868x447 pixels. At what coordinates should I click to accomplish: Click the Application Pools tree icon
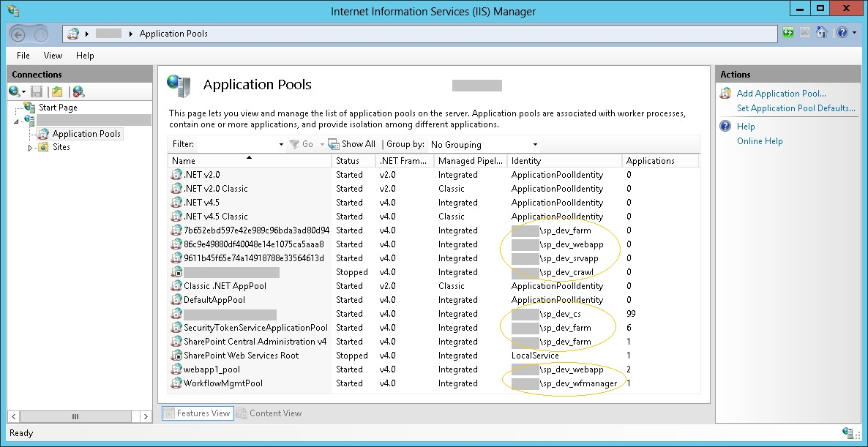(43, 134)
